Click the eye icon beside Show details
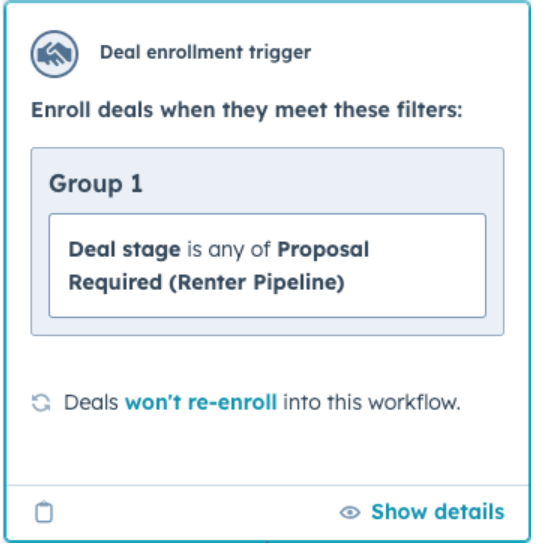 350,512
